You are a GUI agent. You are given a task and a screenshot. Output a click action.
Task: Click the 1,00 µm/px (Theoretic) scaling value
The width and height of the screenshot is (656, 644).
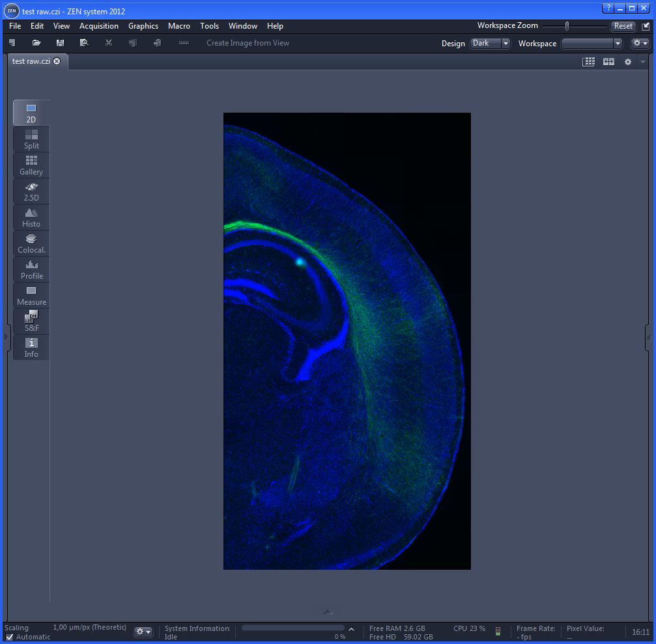(89, 627)
